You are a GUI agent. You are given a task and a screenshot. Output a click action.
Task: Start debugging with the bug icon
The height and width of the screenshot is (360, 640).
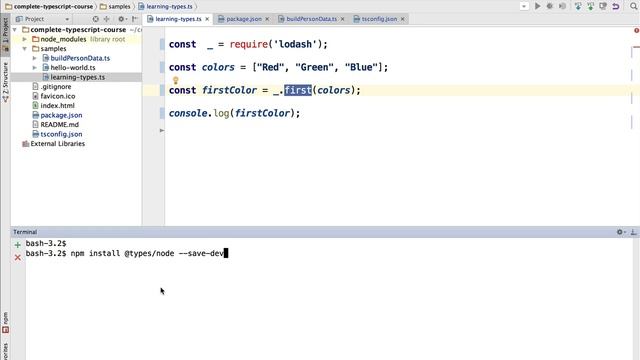click(550, 6)
